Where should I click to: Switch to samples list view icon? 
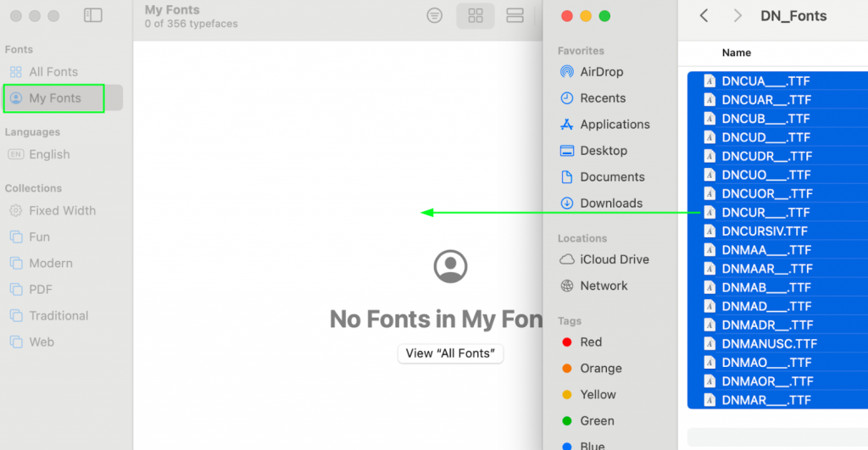515,16
